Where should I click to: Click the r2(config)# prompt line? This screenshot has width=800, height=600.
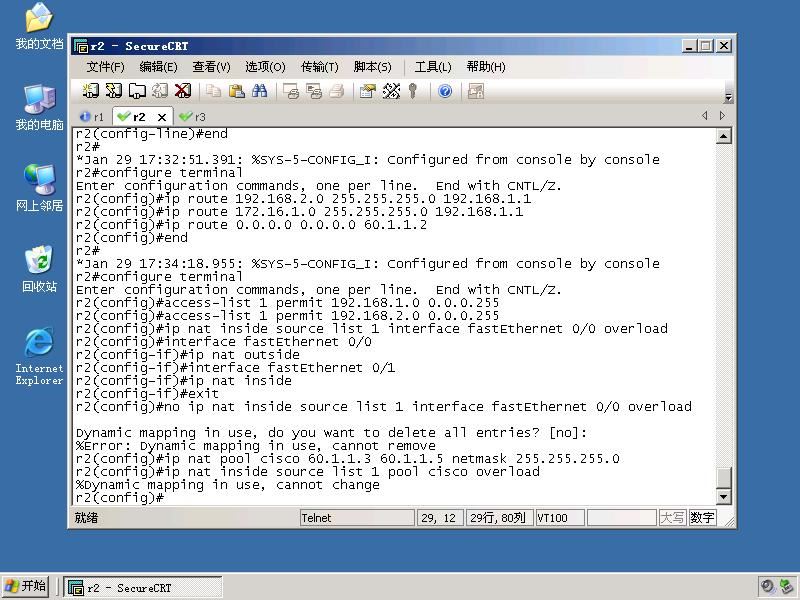[120, 497]
